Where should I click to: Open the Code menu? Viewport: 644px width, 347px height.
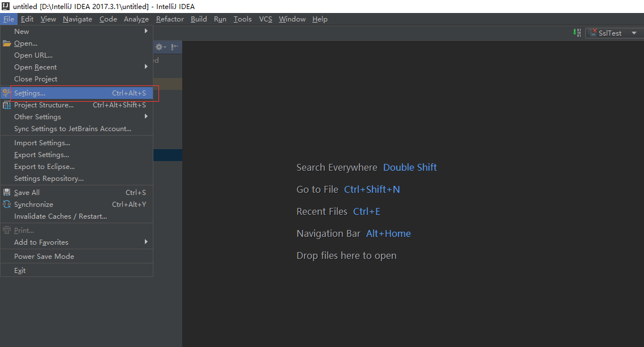pos(108,19)
